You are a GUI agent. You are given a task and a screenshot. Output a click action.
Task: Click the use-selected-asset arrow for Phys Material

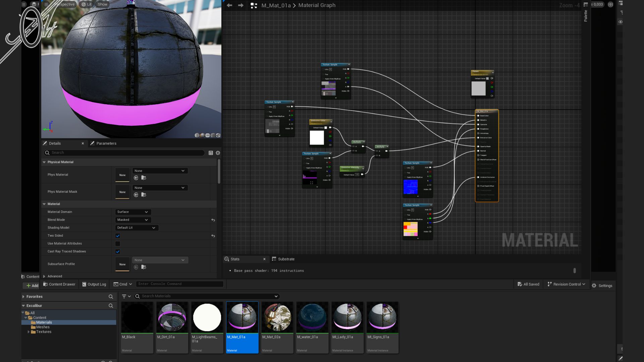(x=136, y=178)
